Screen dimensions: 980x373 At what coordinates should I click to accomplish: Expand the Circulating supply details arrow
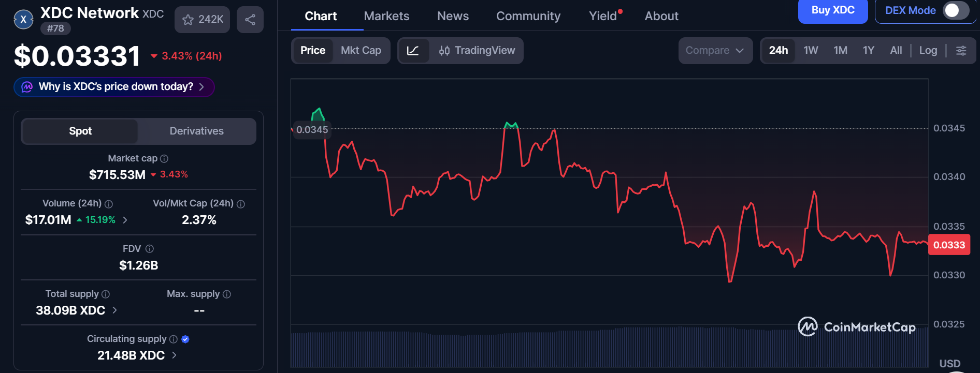coord(174,355)
